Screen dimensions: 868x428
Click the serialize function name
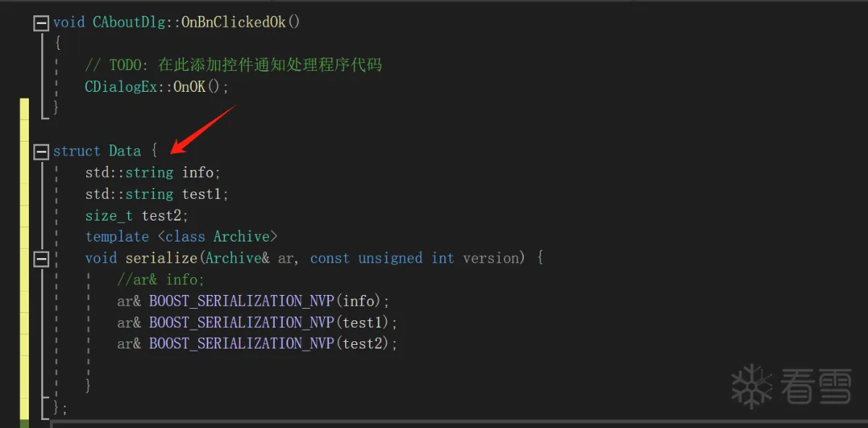[161, 258]
